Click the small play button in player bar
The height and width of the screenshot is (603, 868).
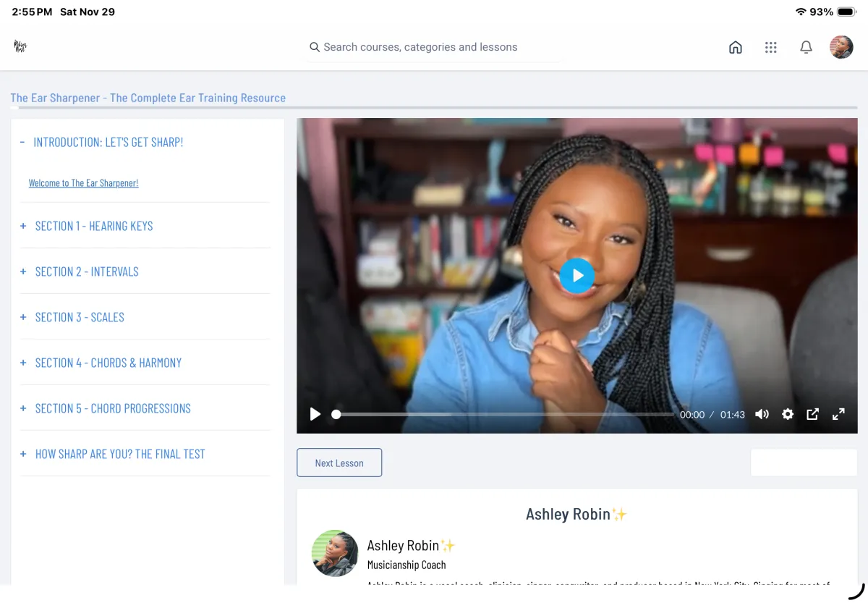[x=315, y=414]
